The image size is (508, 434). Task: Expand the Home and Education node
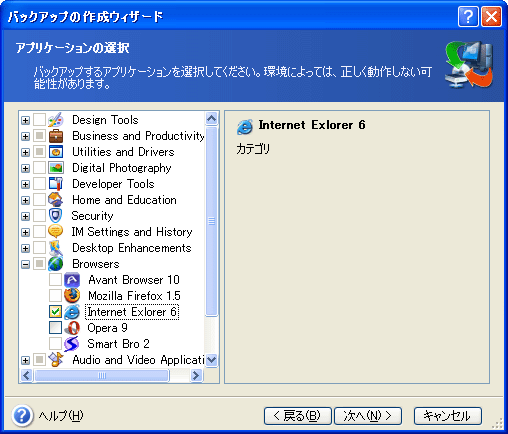(x=25, y=200)
